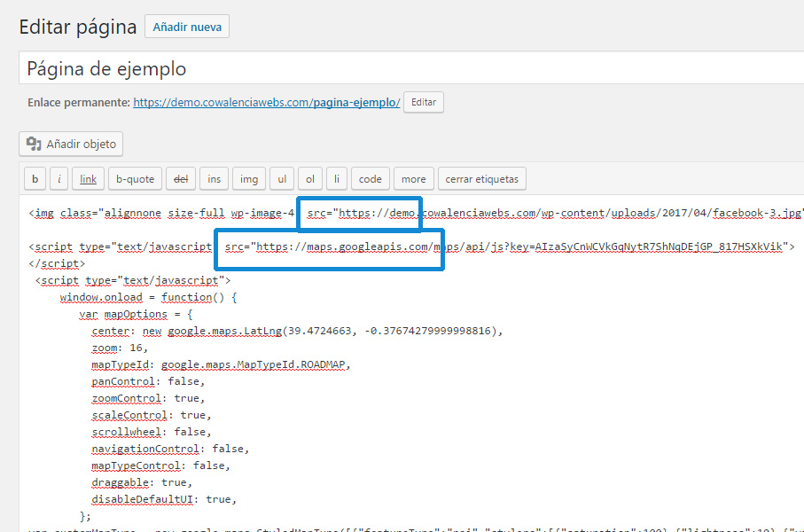Open the permalink demo.cowalenciawebs.com/pagina-ejemplo
This screenshot has width=804, height=532.
[267, 102]
